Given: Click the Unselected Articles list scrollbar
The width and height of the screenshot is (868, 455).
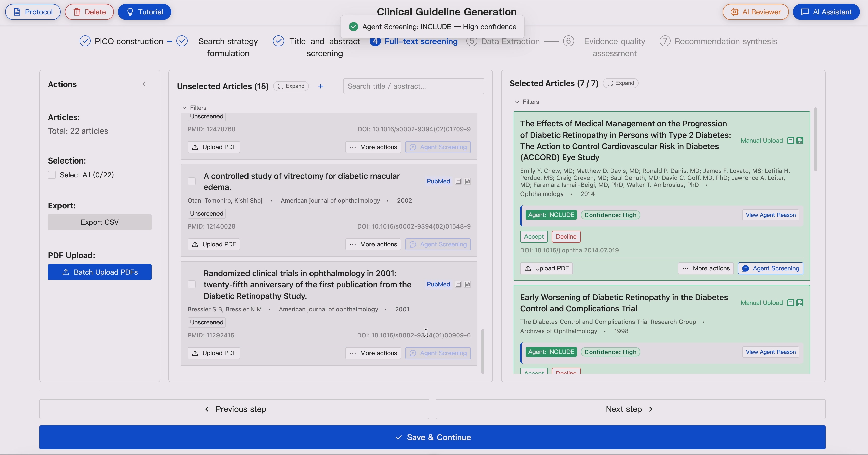Looking at the screenshot, I should 483,351.
